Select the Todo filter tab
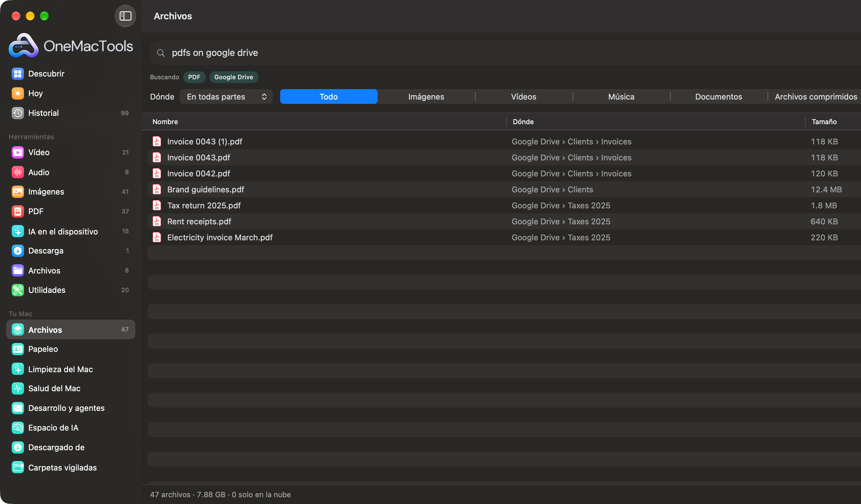 coord(329,96)
